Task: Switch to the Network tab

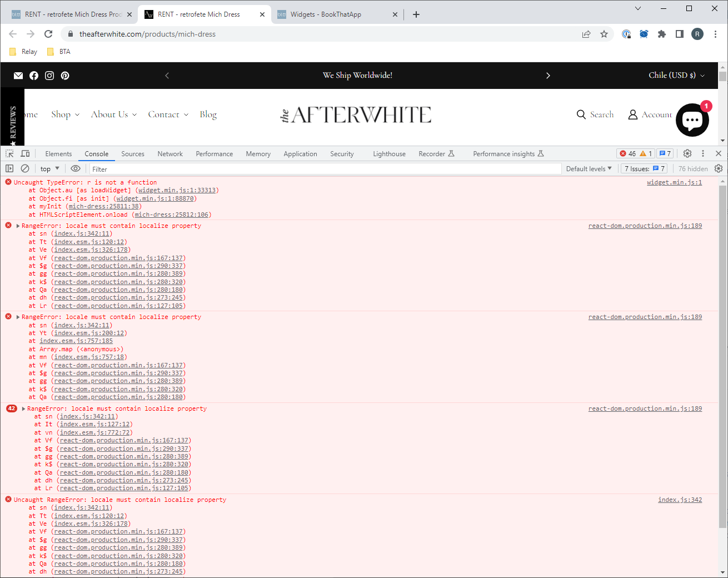Action: (169, 154)
